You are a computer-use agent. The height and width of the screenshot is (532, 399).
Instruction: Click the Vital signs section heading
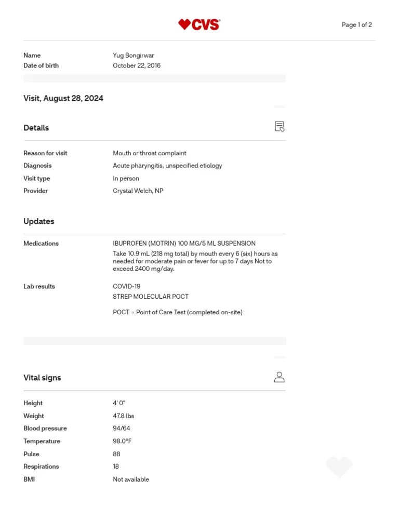coord(42,378)
